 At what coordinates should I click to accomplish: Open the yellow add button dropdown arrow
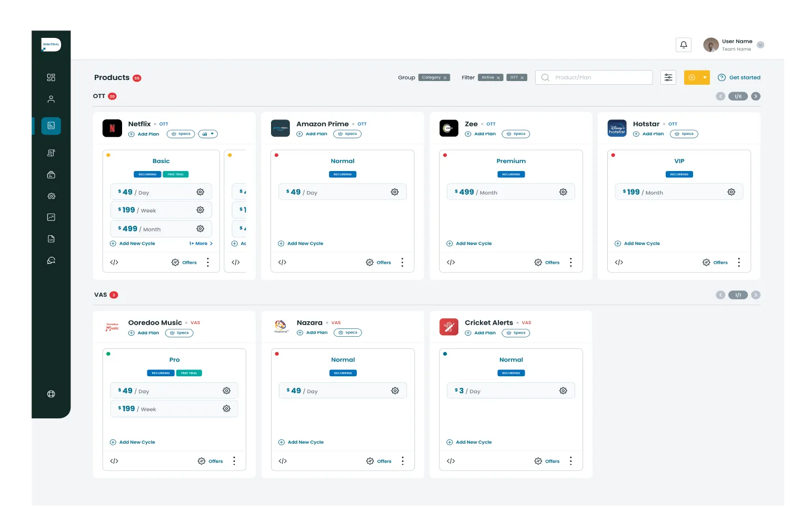(x=705, y=77)
